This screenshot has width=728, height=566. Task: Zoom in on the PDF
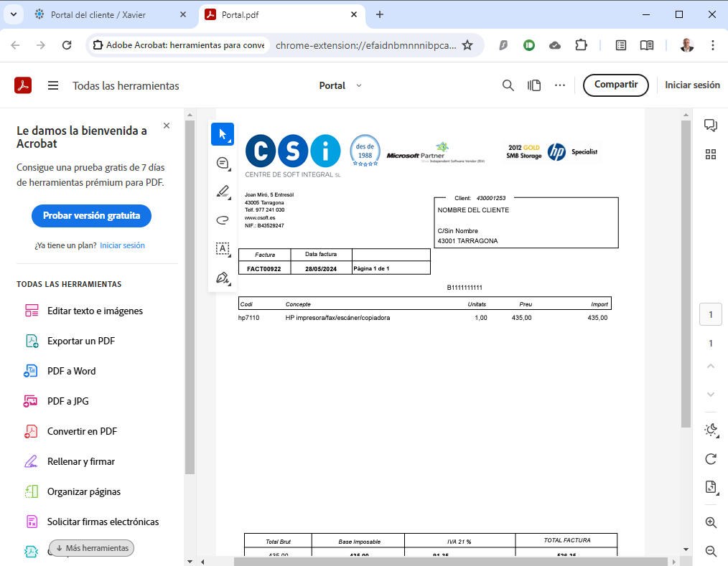coord(710,522)
